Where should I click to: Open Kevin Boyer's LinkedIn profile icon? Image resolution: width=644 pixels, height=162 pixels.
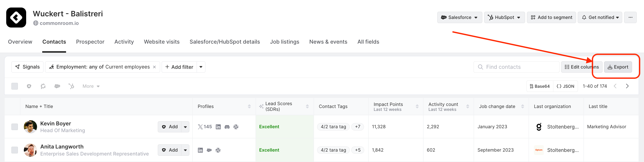[x=218, y=127]
